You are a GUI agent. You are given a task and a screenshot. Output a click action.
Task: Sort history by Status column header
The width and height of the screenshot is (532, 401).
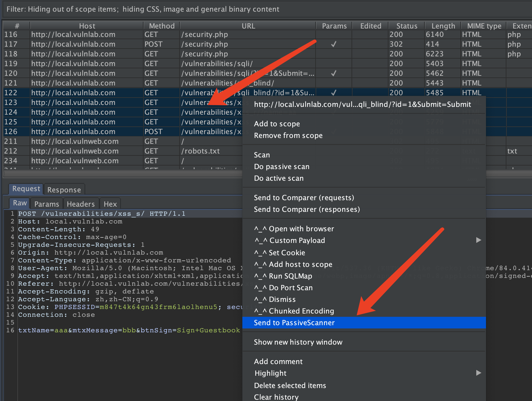[x=407, y=26]
